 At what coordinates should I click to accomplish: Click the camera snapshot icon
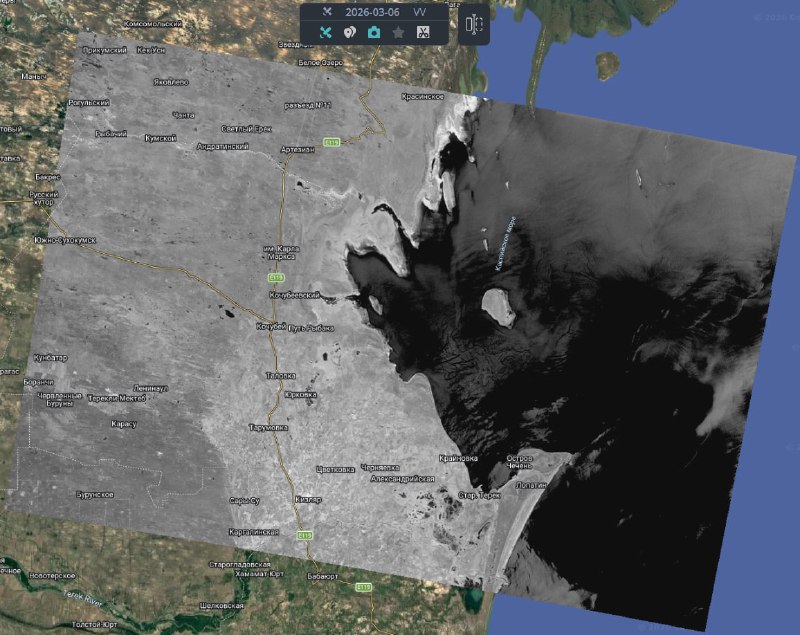[374, 32]
